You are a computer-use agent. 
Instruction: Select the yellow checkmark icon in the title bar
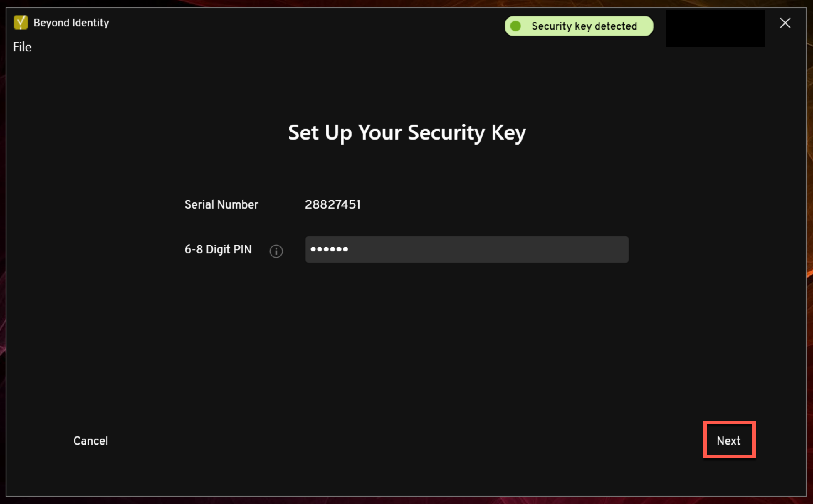coord(20,22)
